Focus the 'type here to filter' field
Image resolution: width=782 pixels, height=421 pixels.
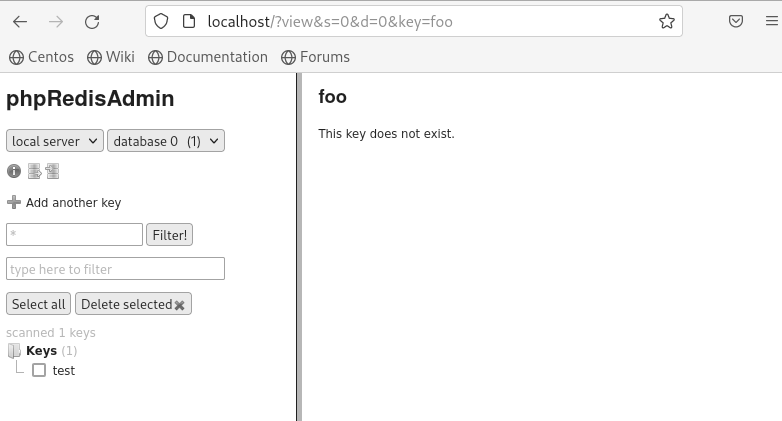pos(115,269)
